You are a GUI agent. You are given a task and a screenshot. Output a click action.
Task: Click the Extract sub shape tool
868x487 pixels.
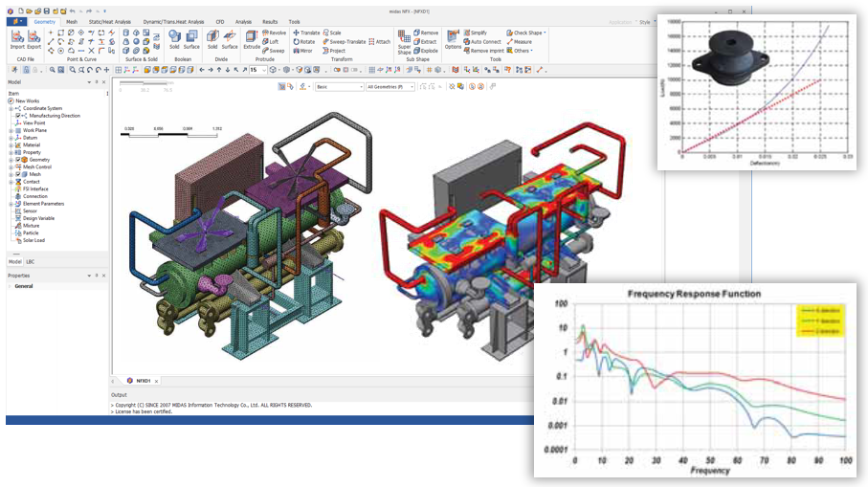(x=425, y=41)
